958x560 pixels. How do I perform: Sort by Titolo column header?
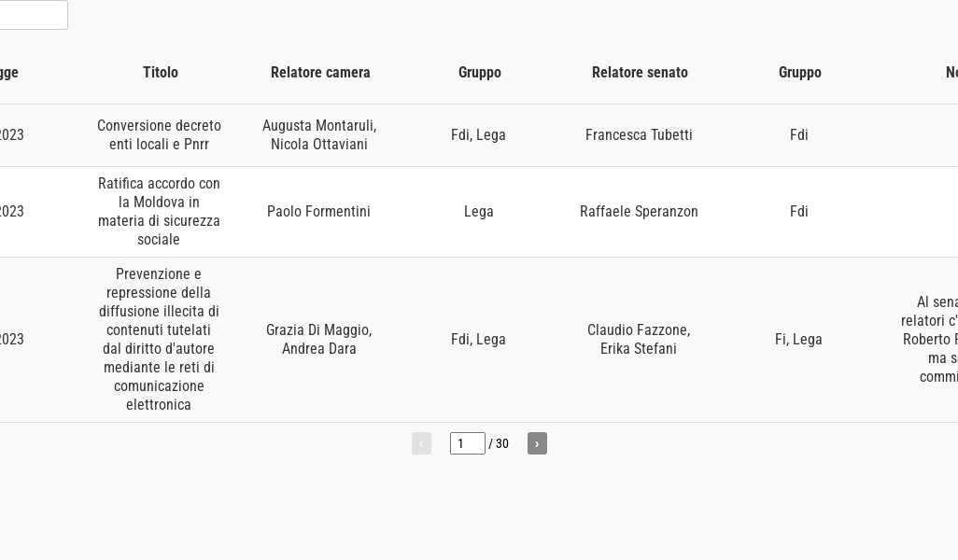click(161, 72)
